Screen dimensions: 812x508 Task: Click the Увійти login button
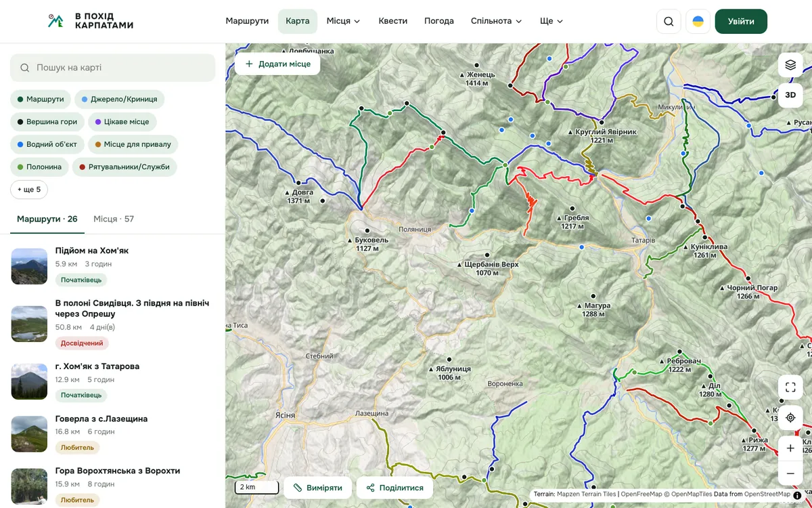coord(741,21)
